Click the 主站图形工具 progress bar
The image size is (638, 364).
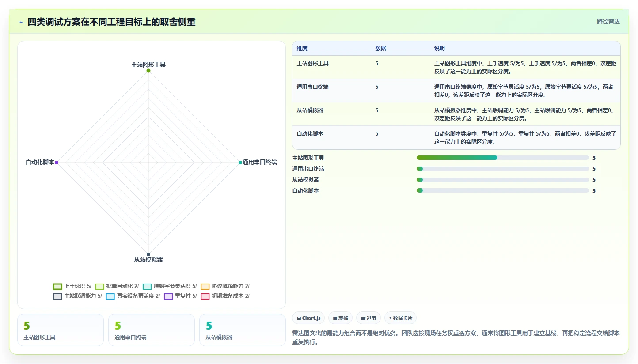(x=503, y=158)
